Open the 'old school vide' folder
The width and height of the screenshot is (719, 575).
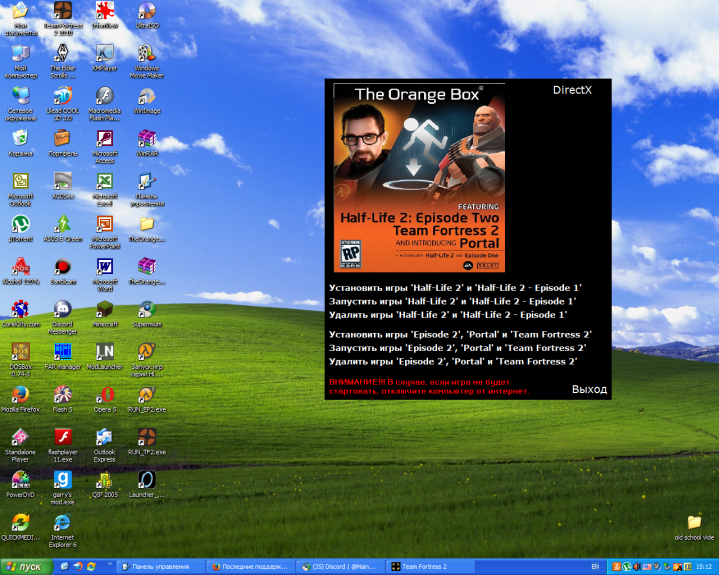point(693,523)
